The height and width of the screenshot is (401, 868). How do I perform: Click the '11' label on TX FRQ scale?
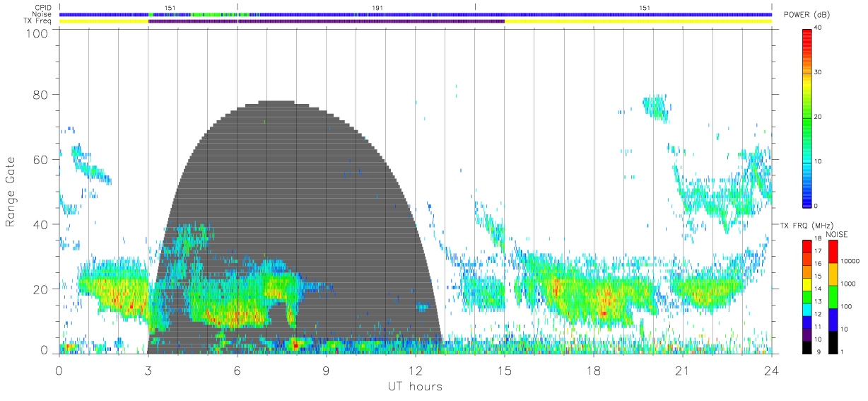(x=819, y=326)
